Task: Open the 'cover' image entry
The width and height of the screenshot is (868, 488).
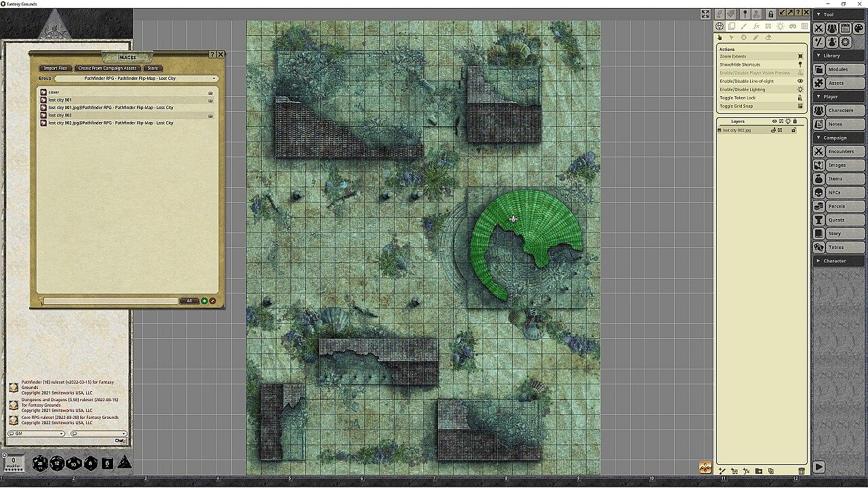Action: (126, 92)
